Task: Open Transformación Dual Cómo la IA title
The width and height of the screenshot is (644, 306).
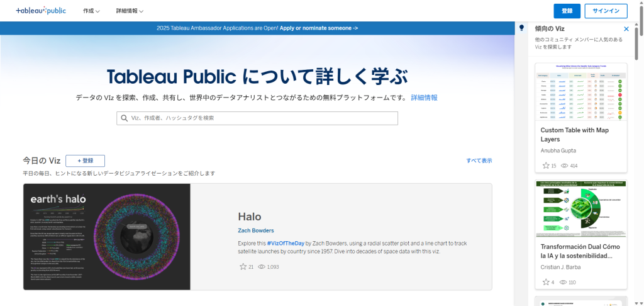Action: click(x=580, y=251)
